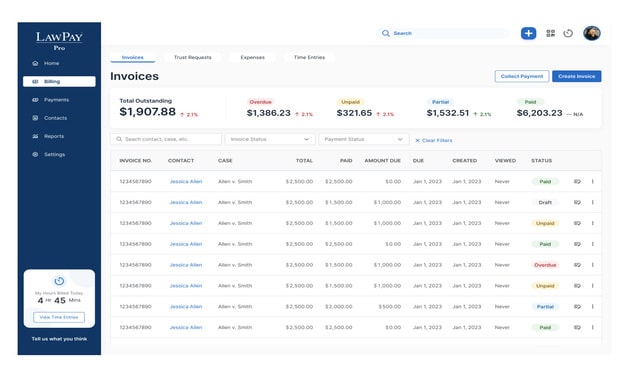Open Reports in the sidebar
Image resolution: width=620 pixels, height=372 pixels.
[48, 136]
